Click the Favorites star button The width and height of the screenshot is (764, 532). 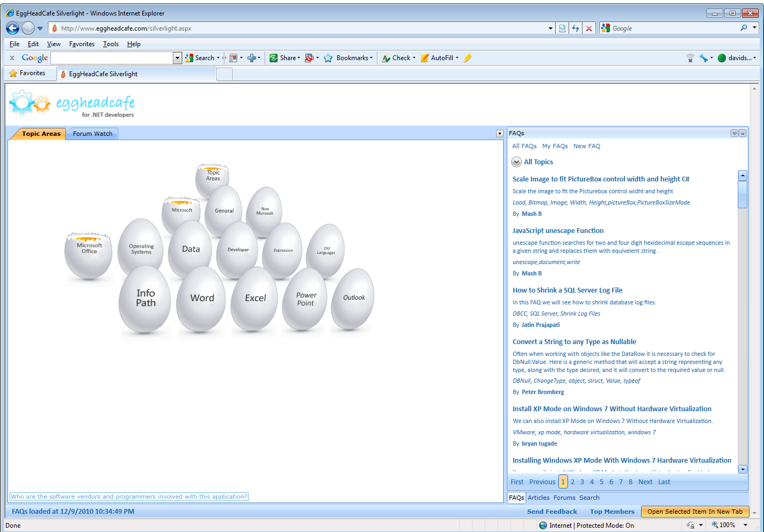pos(27,73)
